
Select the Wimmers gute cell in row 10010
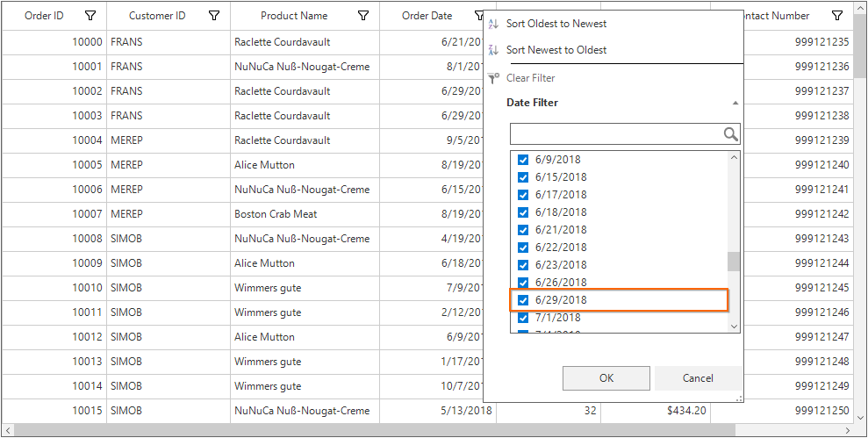coord(305,288)
